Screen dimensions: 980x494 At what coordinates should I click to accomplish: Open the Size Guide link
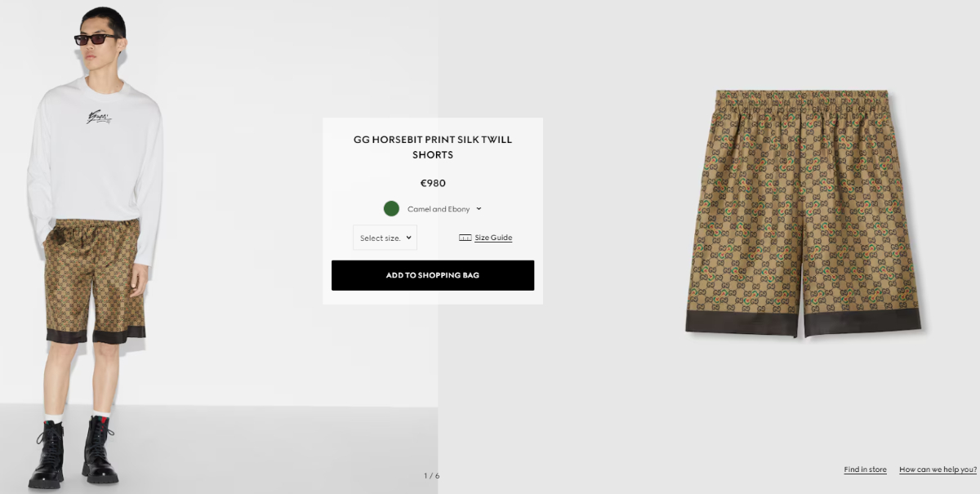(493, 238)
